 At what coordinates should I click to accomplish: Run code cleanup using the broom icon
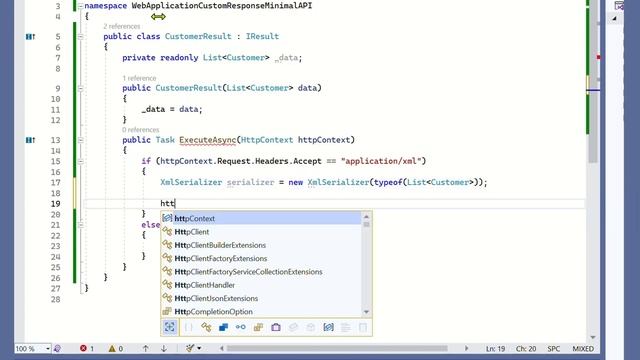[190, 348]
